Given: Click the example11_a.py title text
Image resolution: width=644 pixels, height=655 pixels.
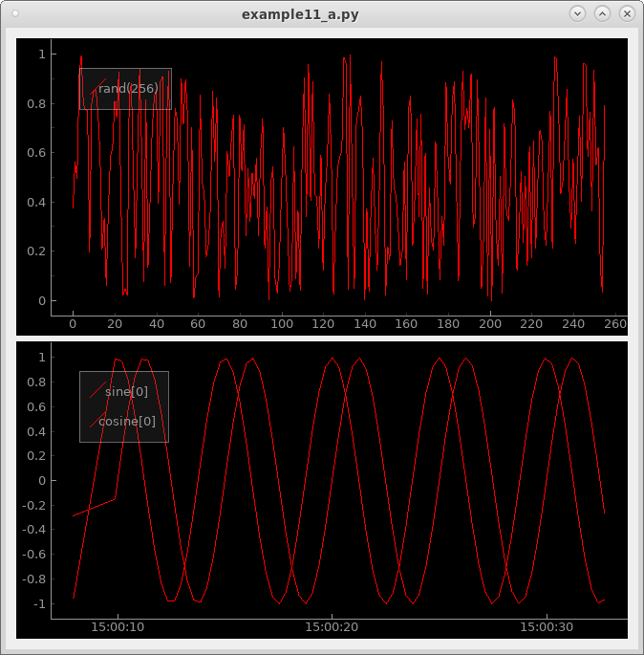Looking at the screenshot, I should (300, 13).
